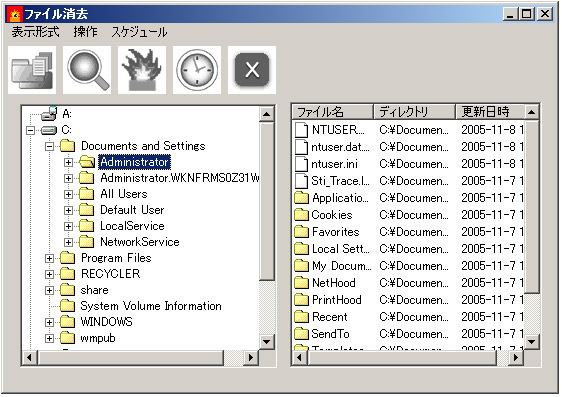Screen dimensions: 562x397
Task: Click the ntuser.ini file icon
Action: (x=301, y=164)
